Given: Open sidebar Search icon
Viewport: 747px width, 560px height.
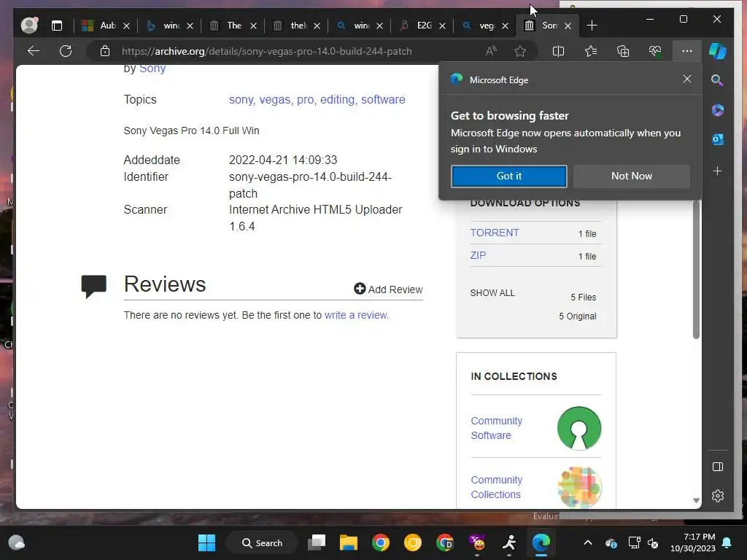Looking at the screenshot, I should click(718, 80).
